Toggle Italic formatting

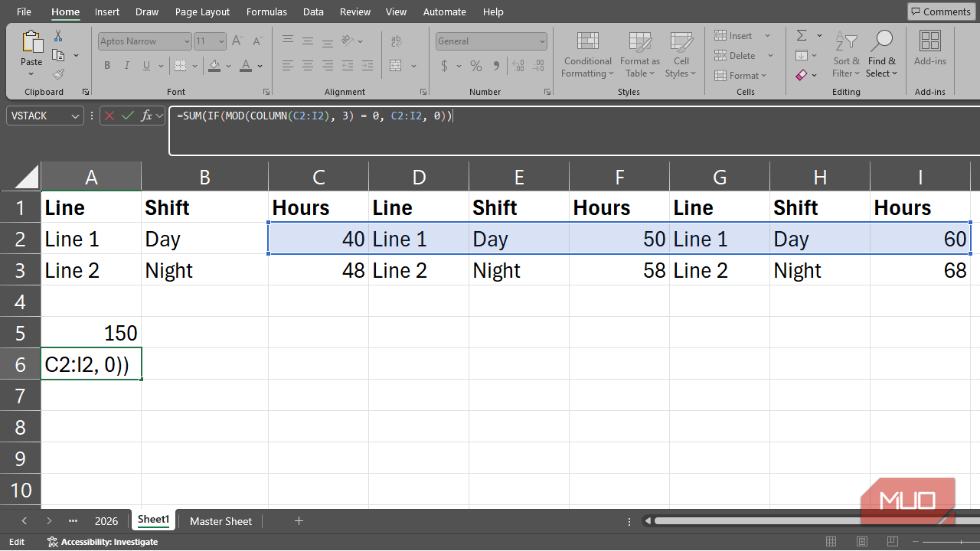[x=127, y=66]
